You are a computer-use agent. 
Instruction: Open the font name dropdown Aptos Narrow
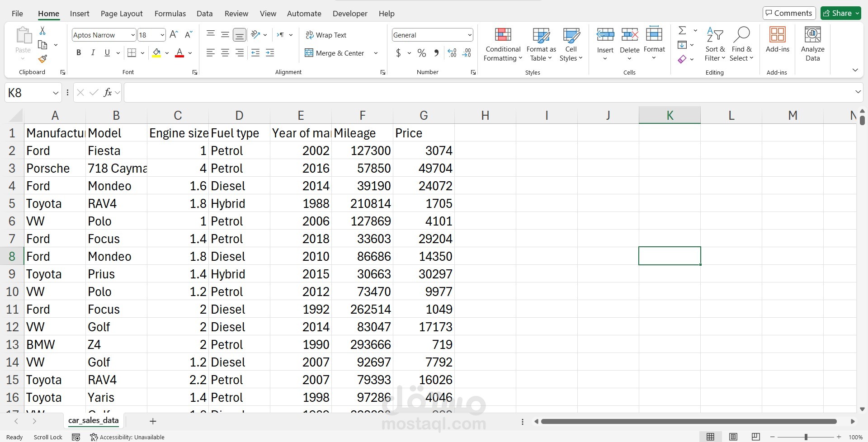(x=132, y=35)
